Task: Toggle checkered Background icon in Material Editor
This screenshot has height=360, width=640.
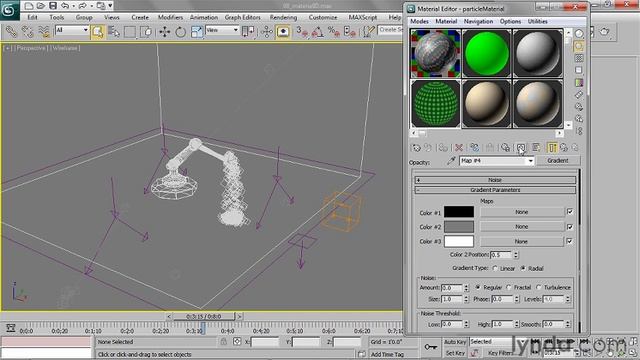Action: tap(579, 58)
